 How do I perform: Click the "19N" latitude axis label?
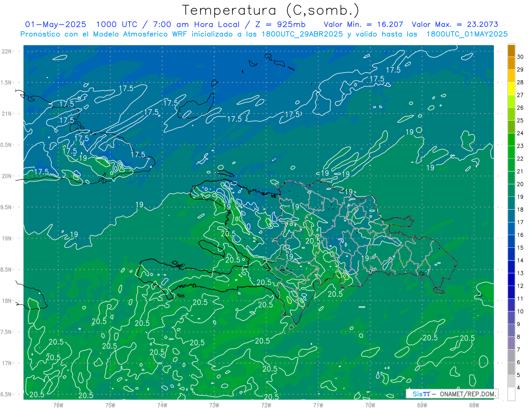[6, 239]
